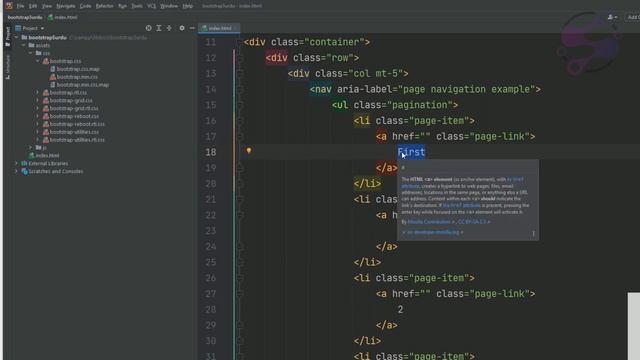Open the File menu
This screenshot has height=360, width=640.
[x=20, y=6]
